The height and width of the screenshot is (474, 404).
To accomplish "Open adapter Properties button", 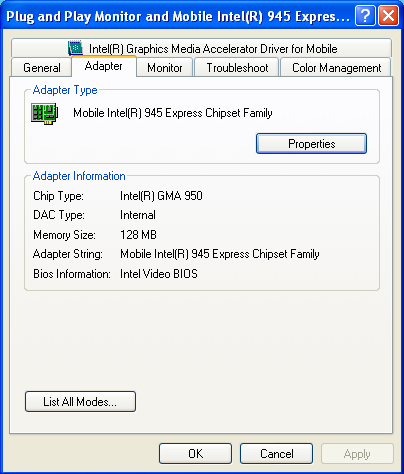I will [311, 144].
